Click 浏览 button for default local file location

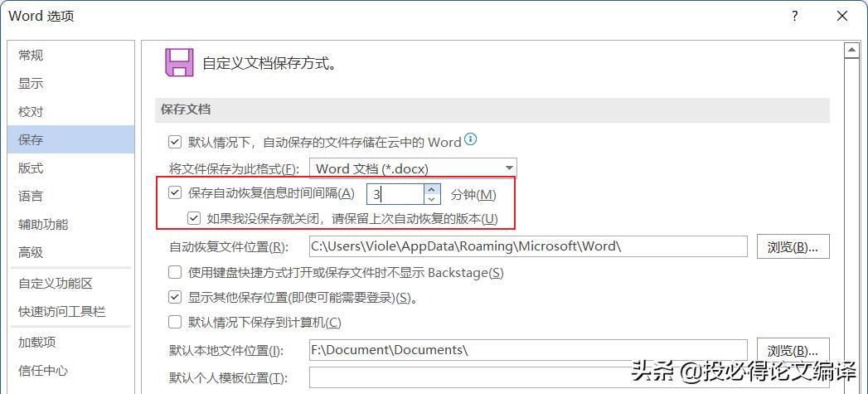pos(793,350)
